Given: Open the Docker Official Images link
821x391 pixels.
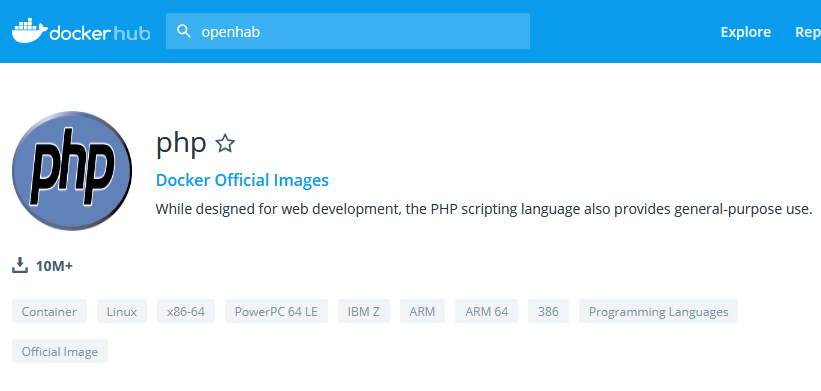Looking at the screenshot, I should [x=242, y=180].
